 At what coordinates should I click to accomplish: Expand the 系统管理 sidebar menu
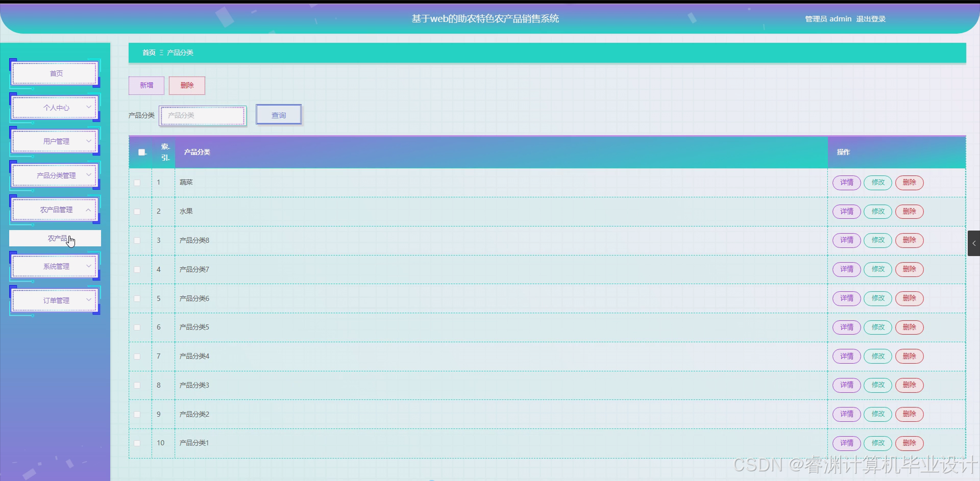click(x=55, y=266)
